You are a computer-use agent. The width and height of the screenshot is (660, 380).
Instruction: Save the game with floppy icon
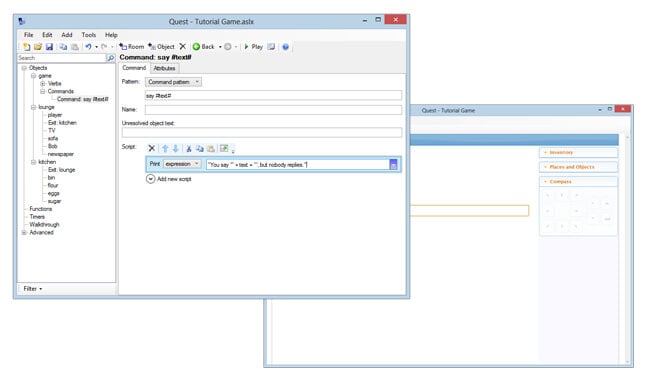click(49, 47)
